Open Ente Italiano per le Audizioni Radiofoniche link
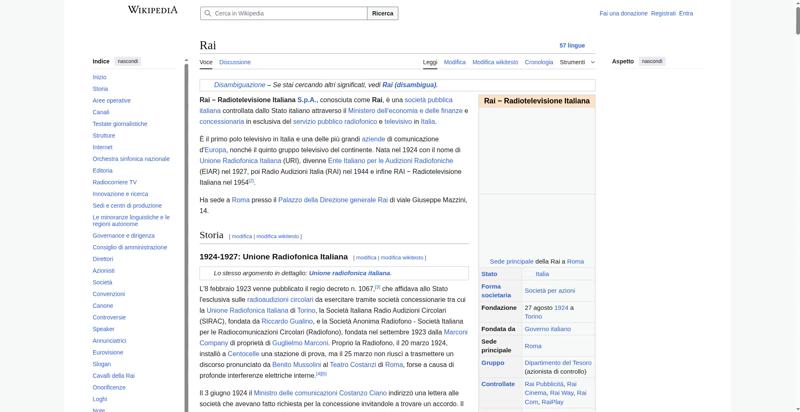 coord(390,161)
